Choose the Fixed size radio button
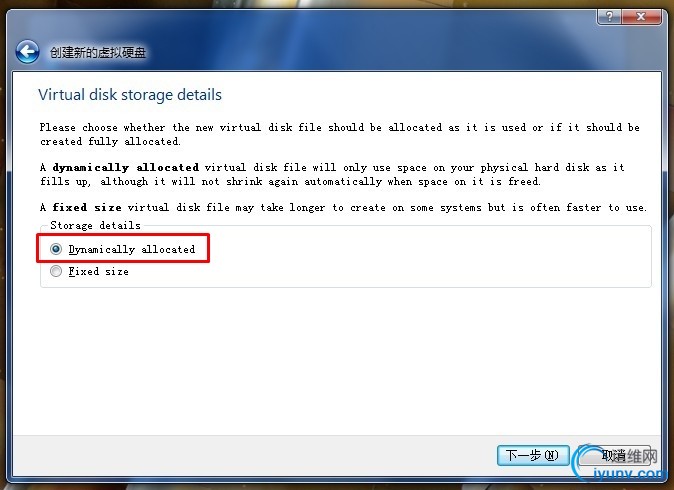 tap(56, 271)
